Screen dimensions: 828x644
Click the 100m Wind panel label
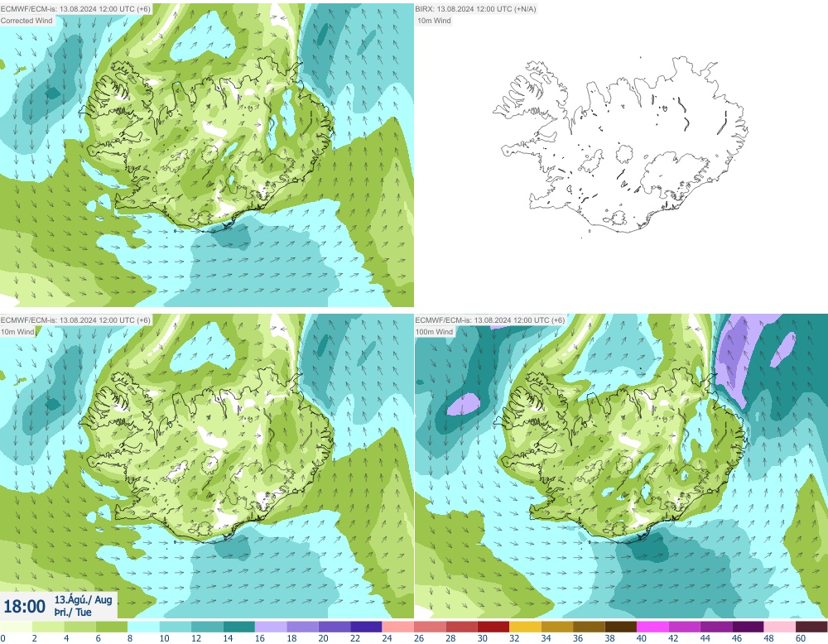point(435,331)
